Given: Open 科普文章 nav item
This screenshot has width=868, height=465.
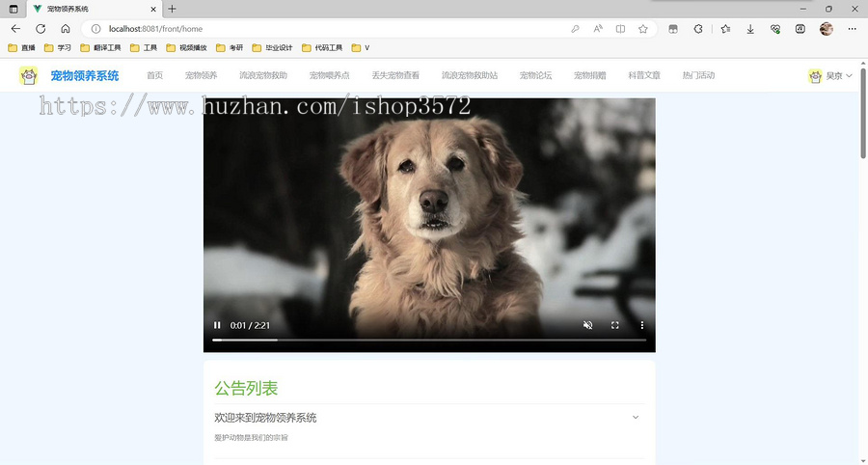Looking at the screenshot, I should click(x=644, y=75).
